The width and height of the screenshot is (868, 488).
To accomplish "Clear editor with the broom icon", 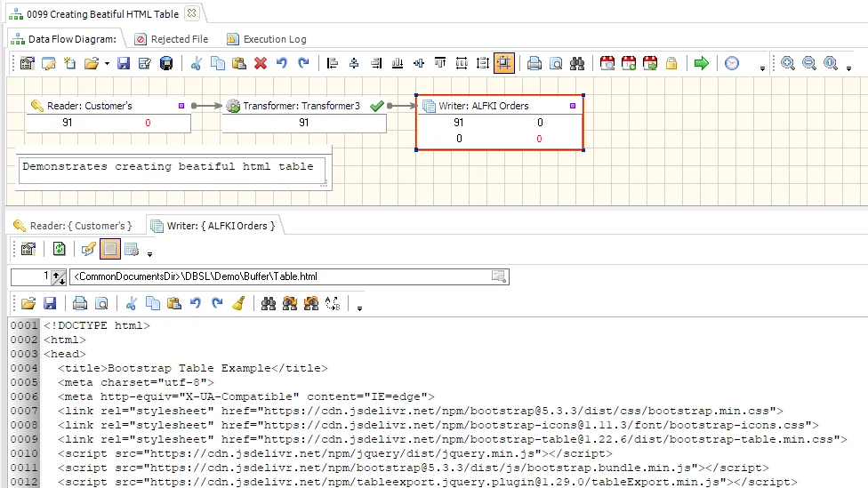I will (238, 303).
